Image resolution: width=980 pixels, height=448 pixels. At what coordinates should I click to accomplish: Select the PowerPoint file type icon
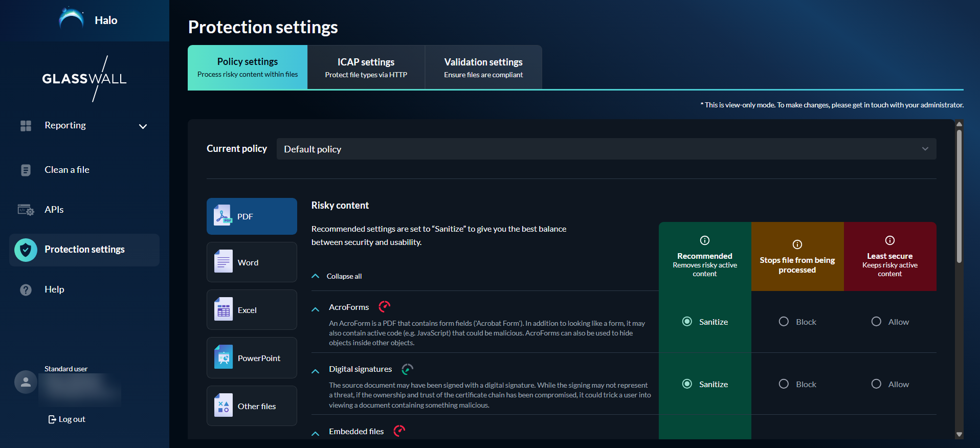(x=224, y=358)
